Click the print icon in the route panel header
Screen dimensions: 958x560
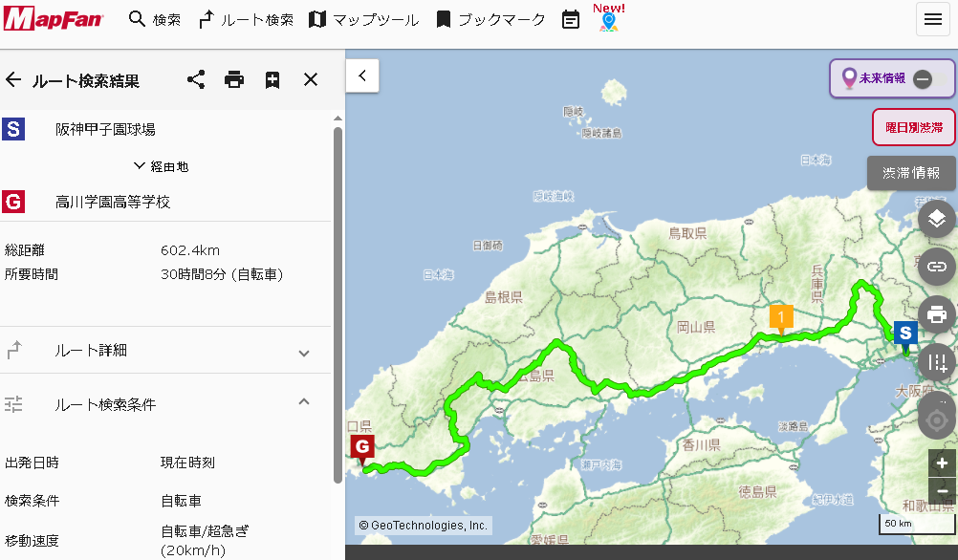point(234,79)
